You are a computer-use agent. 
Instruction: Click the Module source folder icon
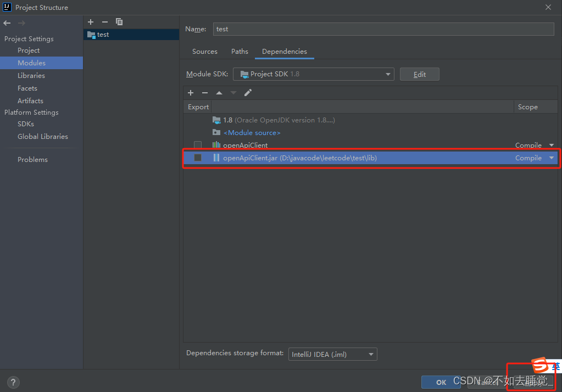(216, 132)
